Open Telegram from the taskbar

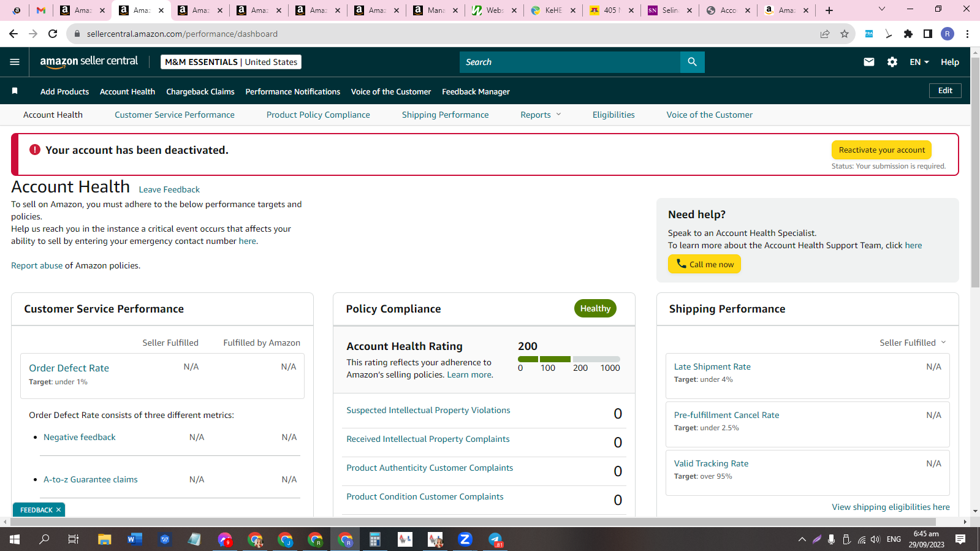pos(495,539)
